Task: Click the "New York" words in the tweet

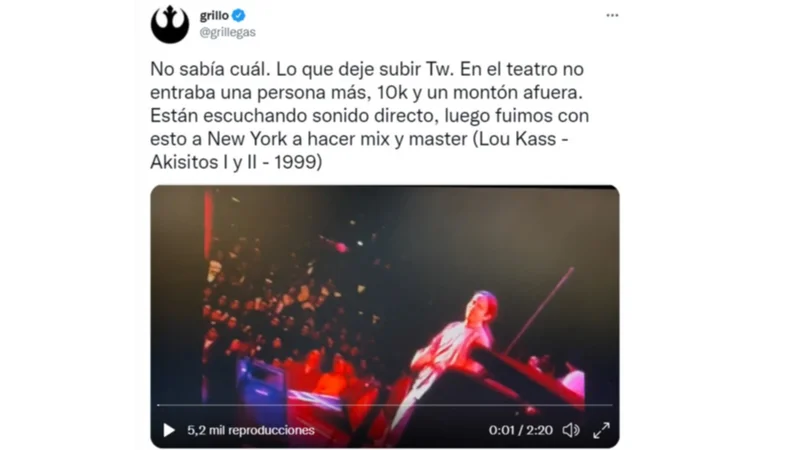Action: click(248, 139)
